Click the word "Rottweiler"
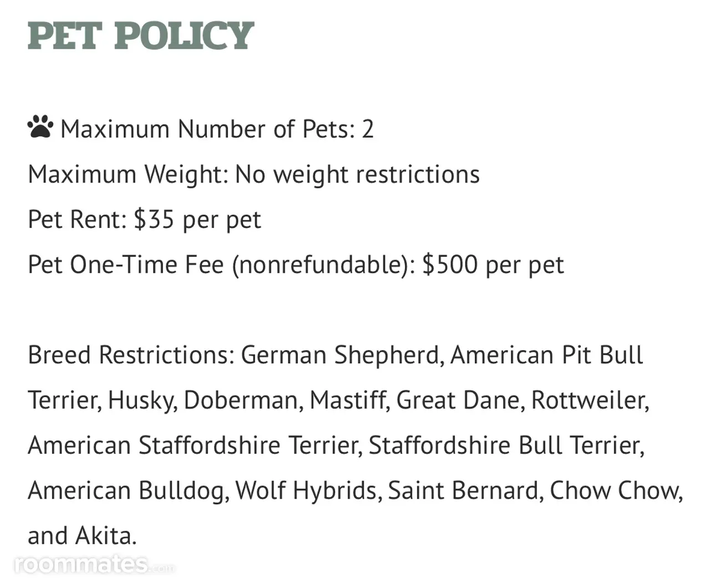 coord(589,401)
